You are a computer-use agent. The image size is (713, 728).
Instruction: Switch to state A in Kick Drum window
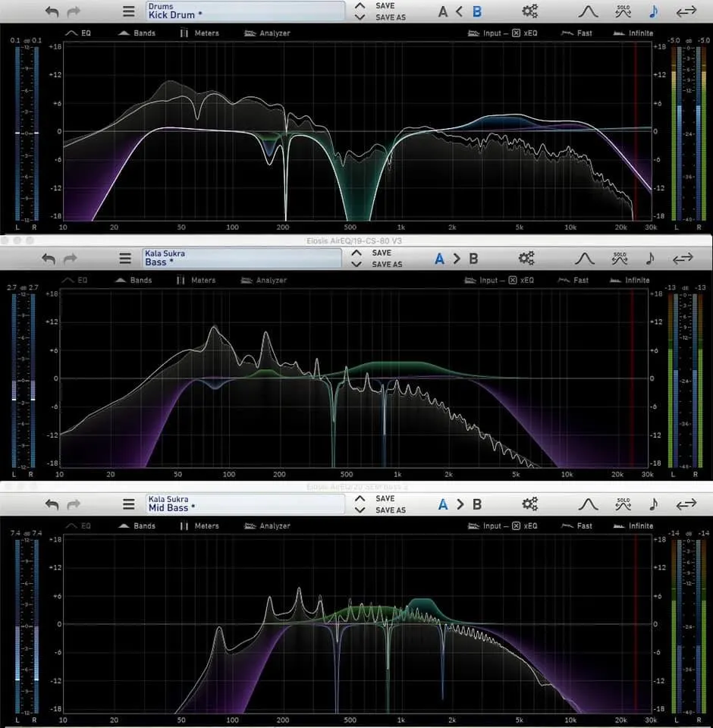[x=443, y=11]
